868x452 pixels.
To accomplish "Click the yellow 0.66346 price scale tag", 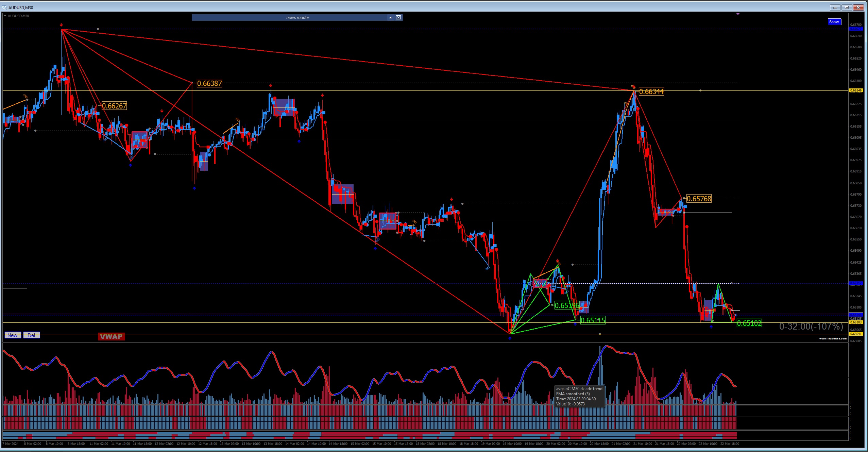I will click(x=855, y=90).
